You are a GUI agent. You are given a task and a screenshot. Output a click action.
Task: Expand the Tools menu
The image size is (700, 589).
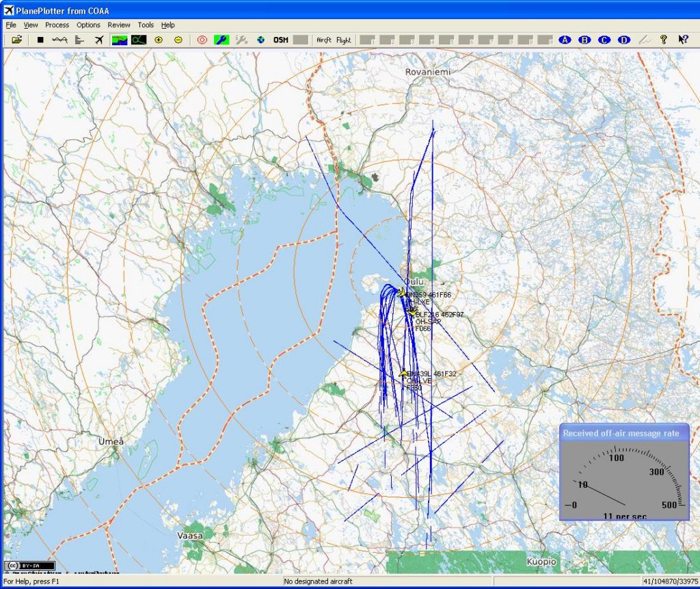click(x=146, y=25)
